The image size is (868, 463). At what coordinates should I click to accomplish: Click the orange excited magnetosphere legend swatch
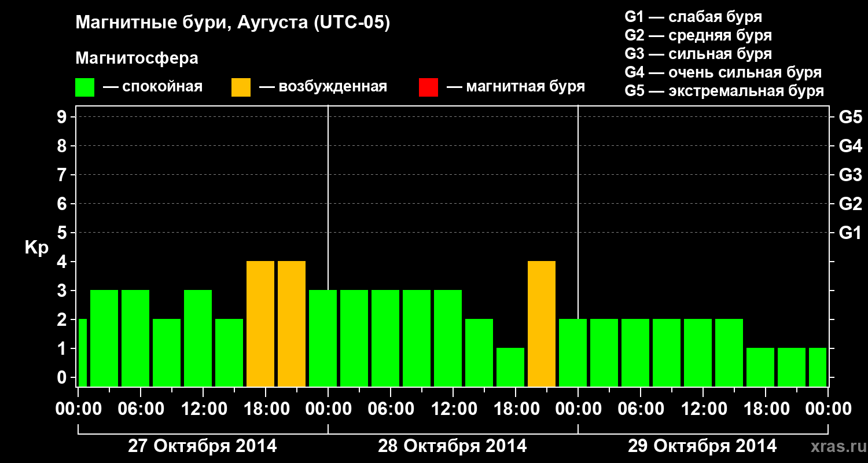point(241,87)
